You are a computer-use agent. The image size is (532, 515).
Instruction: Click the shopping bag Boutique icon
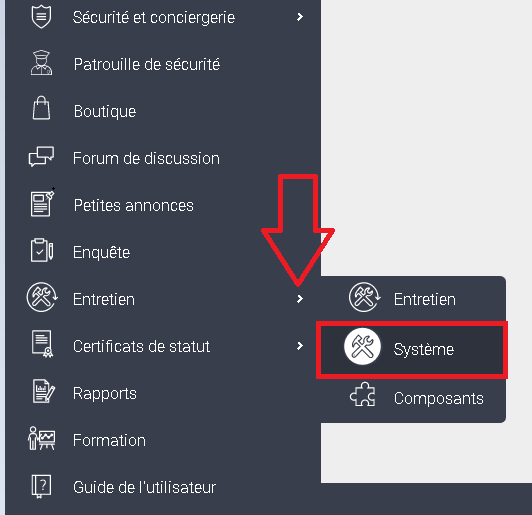click(x=41, y=108)
